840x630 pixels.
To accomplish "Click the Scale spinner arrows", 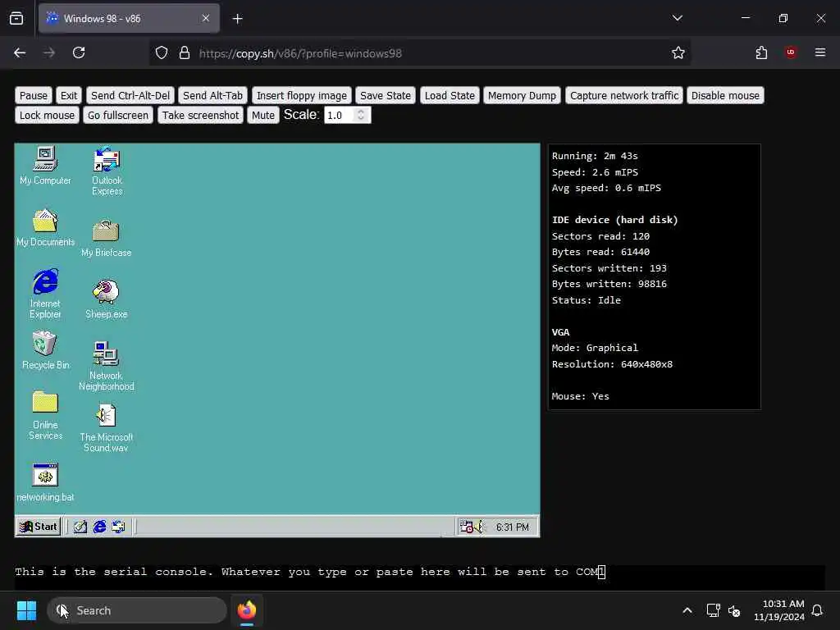I will tap(361, 115).
